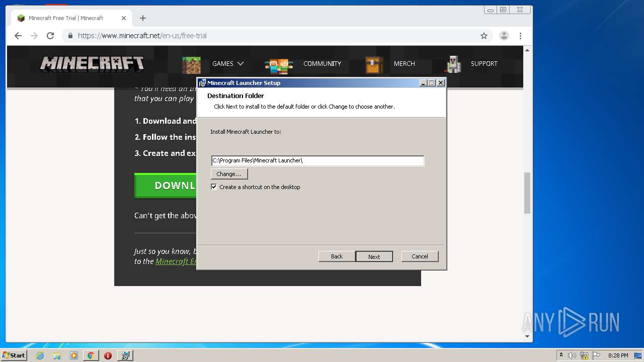
Task: Reload the Minecraft free trial page
Action: [50, 36]
